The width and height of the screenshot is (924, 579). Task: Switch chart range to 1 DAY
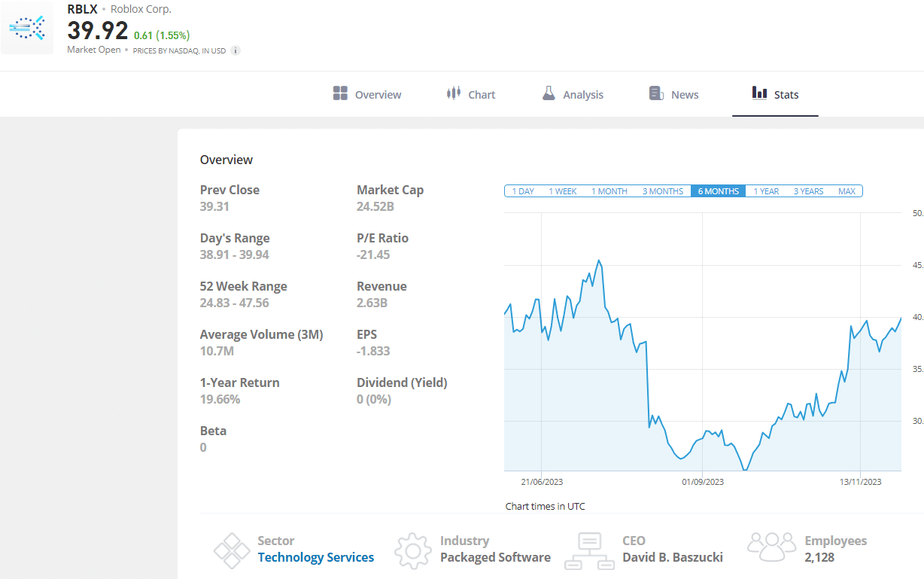pos(522,190)
